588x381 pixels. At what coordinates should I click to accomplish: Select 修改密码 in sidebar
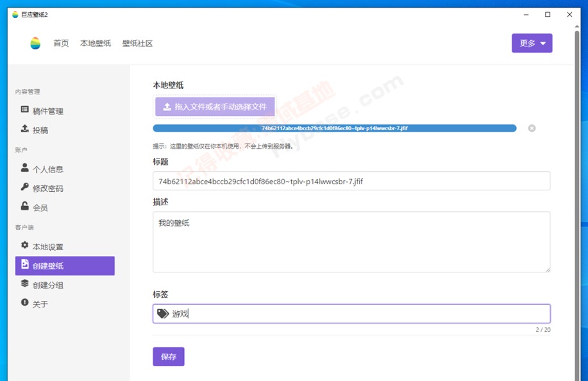coord(65,188)
